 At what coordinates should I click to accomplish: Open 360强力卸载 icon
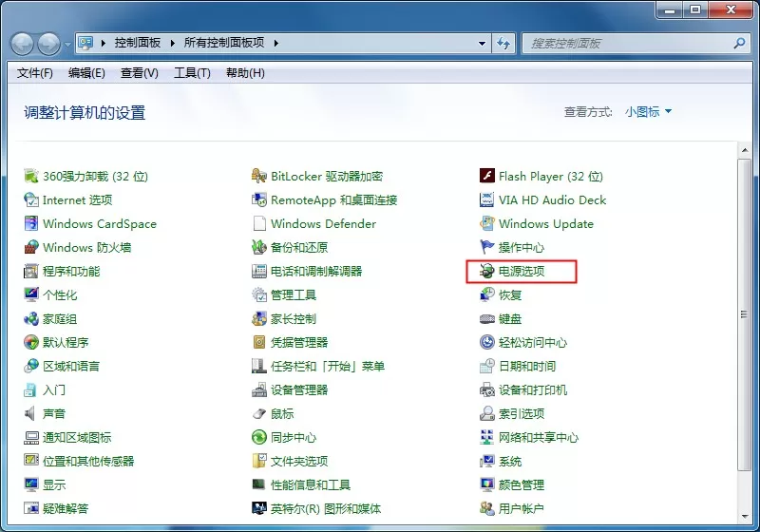coord(31,176)
